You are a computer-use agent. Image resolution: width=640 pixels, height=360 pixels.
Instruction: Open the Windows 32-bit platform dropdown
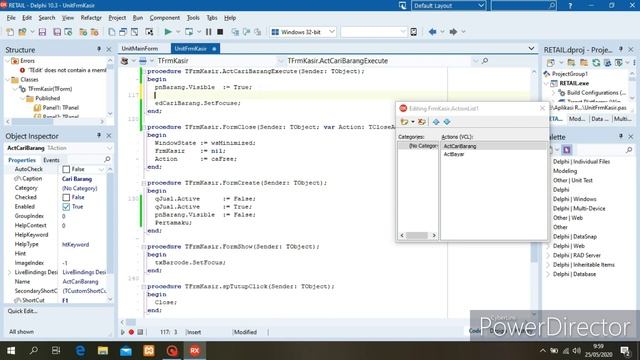tap(331, 32)
